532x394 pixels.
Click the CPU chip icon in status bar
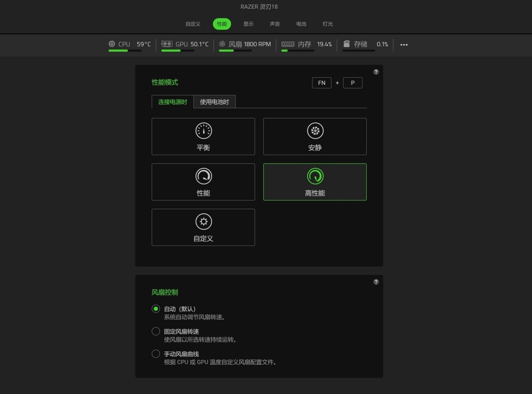(111, 44)
